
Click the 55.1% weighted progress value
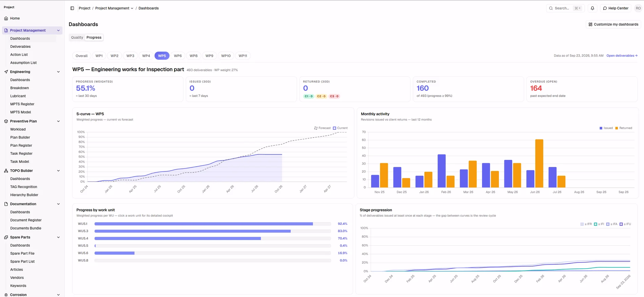[85, 88]
